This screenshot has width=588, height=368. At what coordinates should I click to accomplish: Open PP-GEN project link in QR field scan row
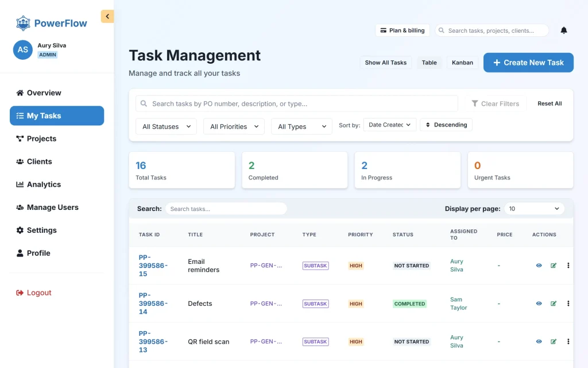pos(266,342)
